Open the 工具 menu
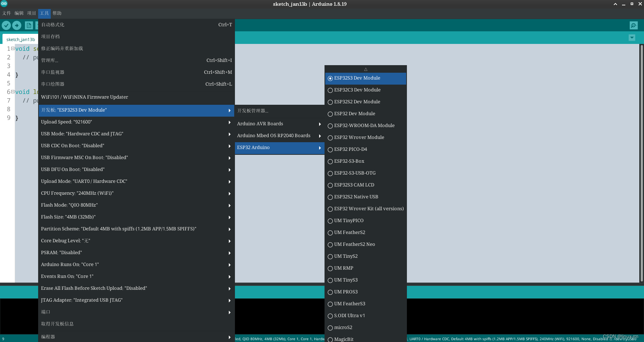Image resolution: width=644 pixels, height=342 pixels. 44,13
